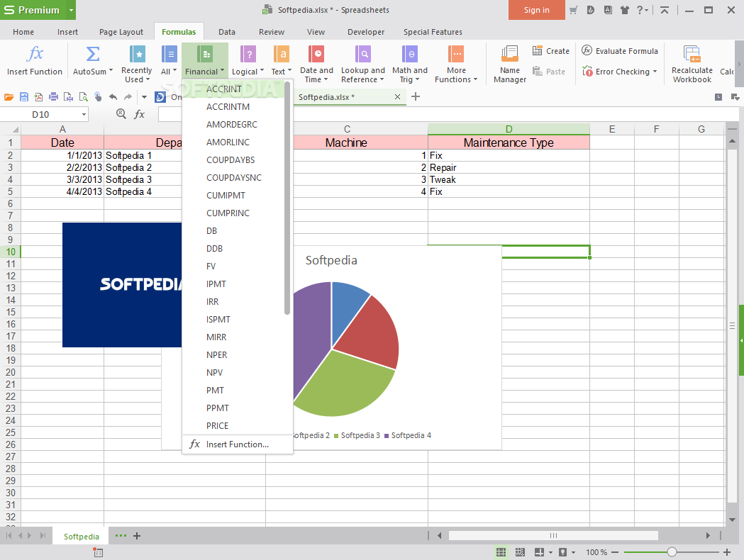Open the Name Box dropdown arrow

[x=84, y=114]
